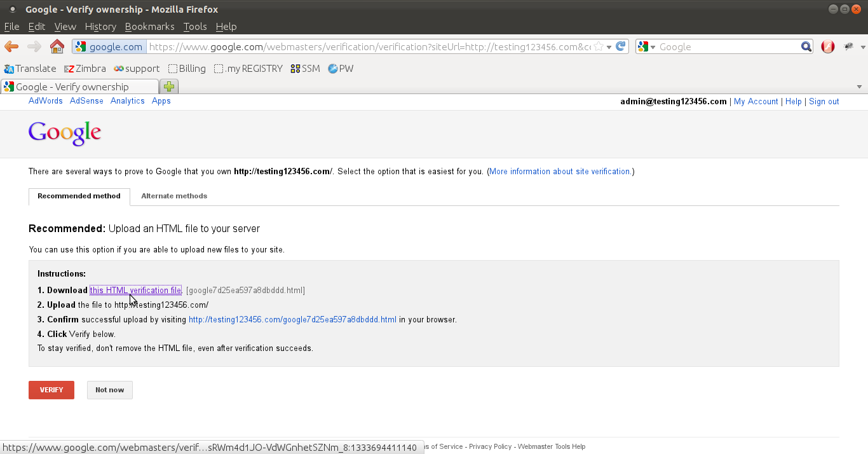Open the Bookmarks menu
Screen dimensions: 868x454
coord(150,27)
